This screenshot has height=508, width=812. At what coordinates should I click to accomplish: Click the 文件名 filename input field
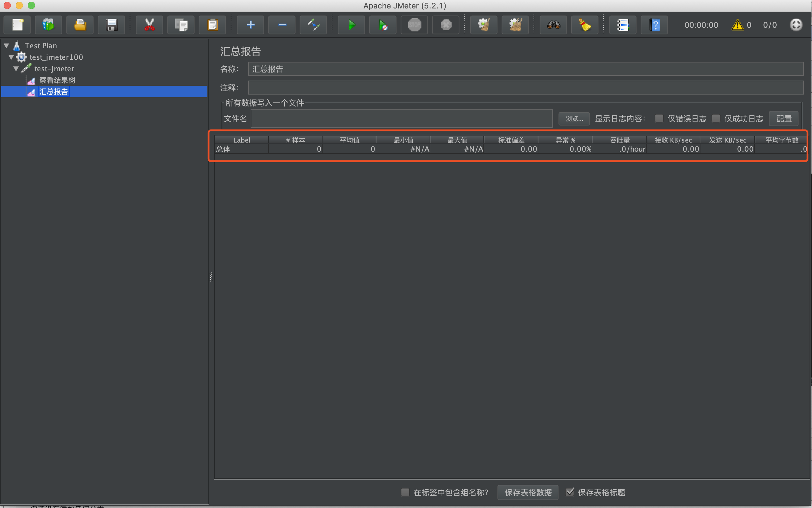pyautogui.click(x=401, y=119)
